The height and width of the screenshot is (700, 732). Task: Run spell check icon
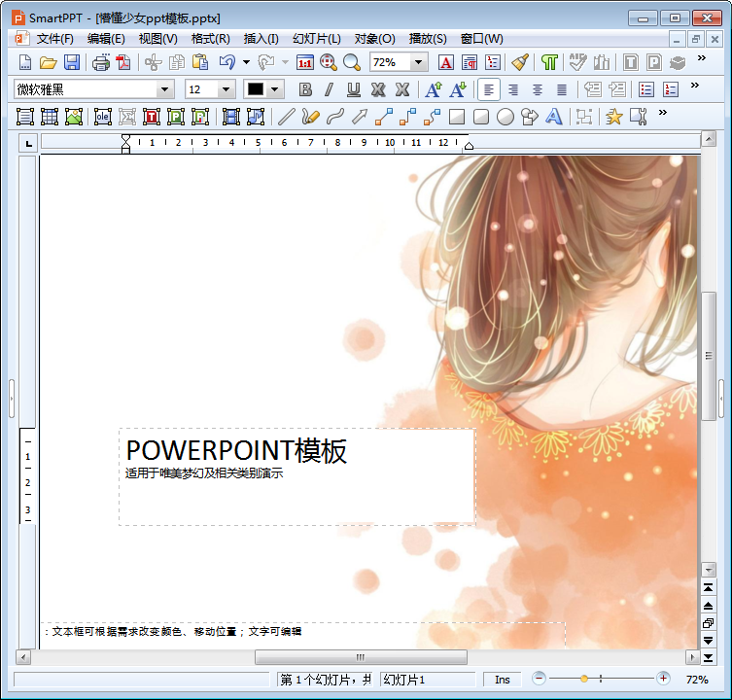(577, 62)
